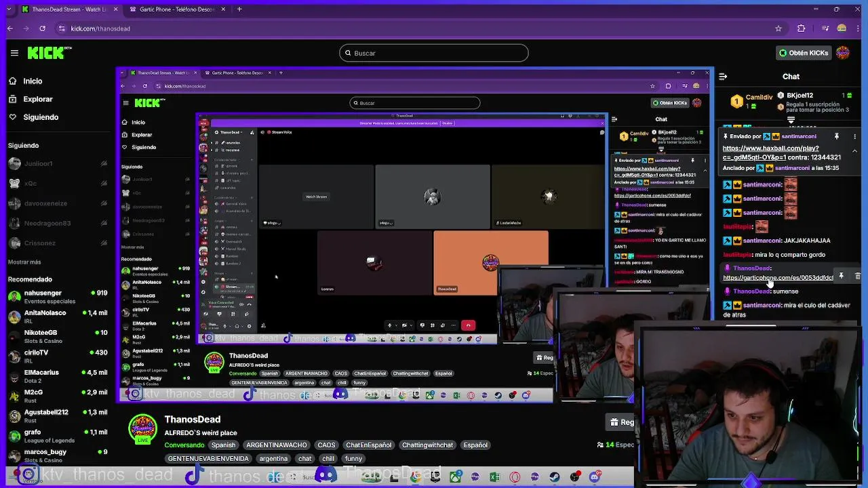Click the browser back arrow
Screen dimensions: 868x488
(9, 28)
